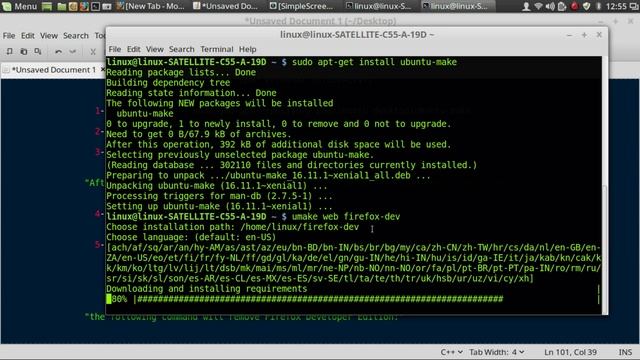
Task: Click the 'sudo apt-get install ubuntu-make' command text
Action: click(374, 62)
